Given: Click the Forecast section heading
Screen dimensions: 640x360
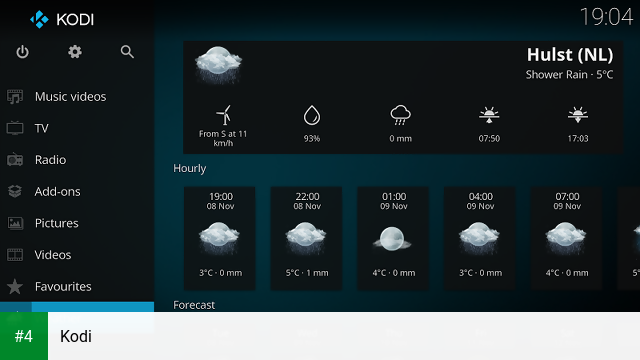Looking at the screenshot, I should coord(194,305).
